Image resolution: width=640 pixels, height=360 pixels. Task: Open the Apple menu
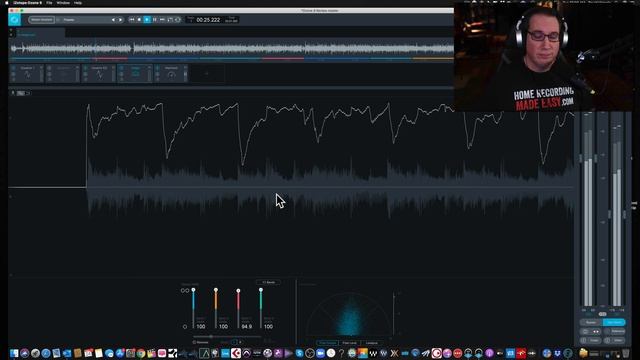pyautogui.click(x=7, y=2)
